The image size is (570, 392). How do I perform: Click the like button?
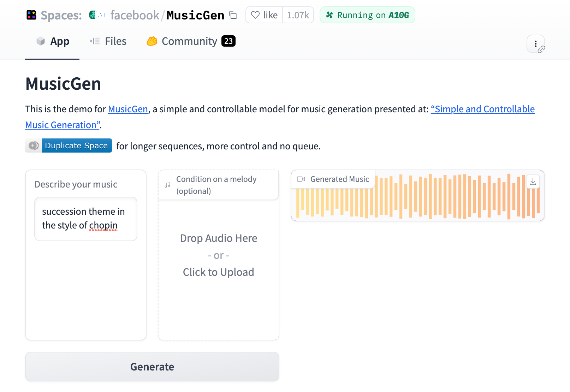tap(264, 15)
